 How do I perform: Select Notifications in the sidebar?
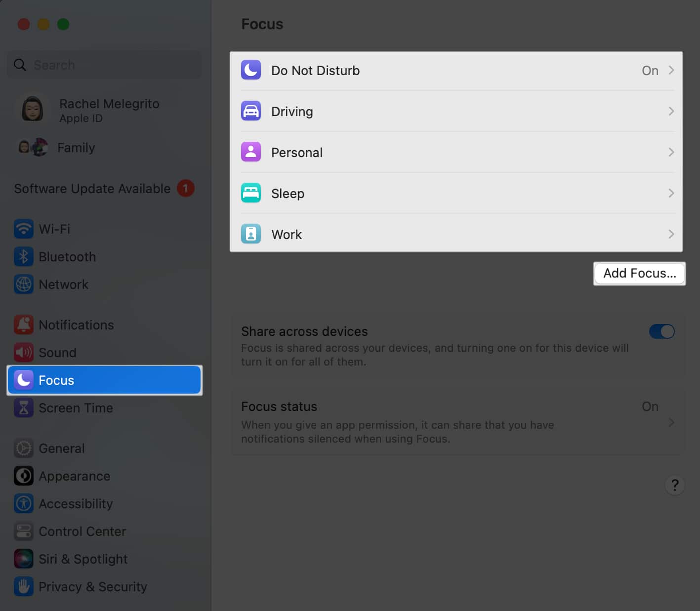[x=104, y=325]
